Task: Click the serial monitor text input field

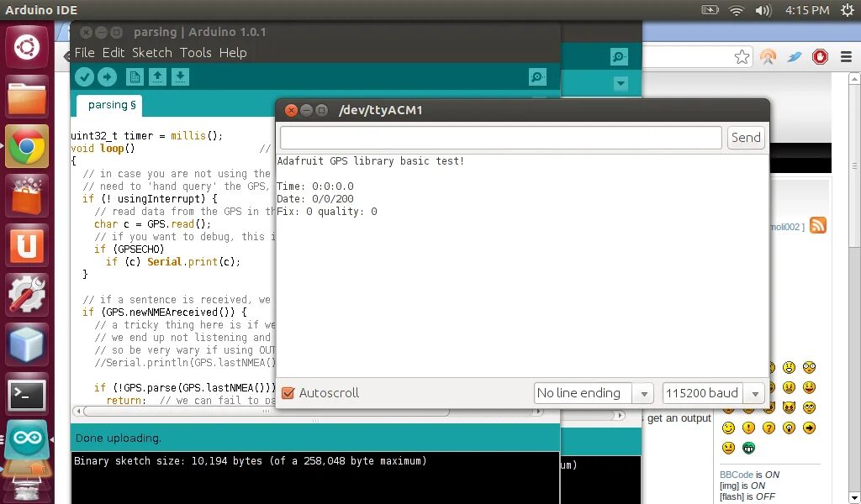Action: click(501, 137)
